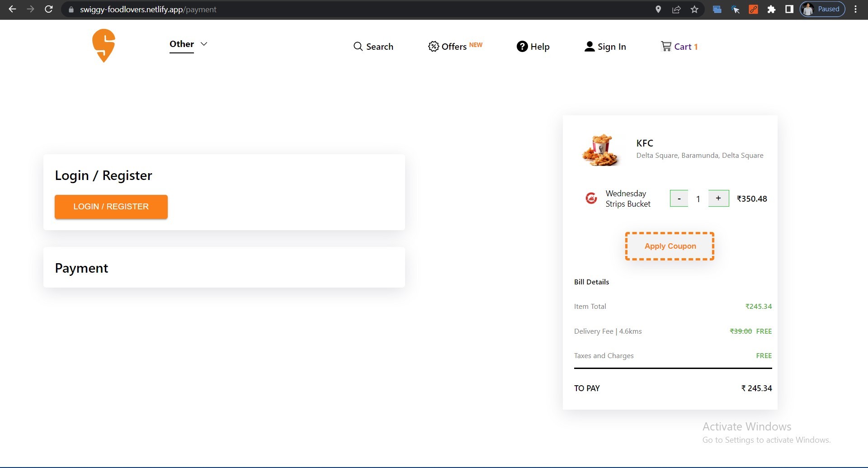Click the Login / Register heading
The width and height of the screenshot is (868, 468).
(x=104, y=175)
